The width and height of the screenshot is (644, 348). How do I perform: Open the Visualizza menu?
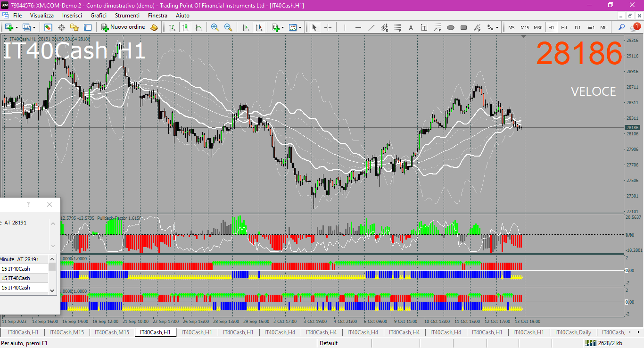42,16
